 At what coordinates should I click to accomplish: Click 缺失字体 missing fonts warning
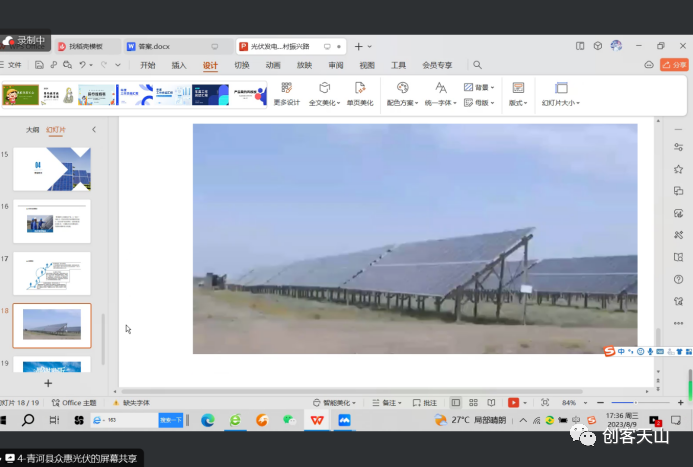tap(132, 403)
